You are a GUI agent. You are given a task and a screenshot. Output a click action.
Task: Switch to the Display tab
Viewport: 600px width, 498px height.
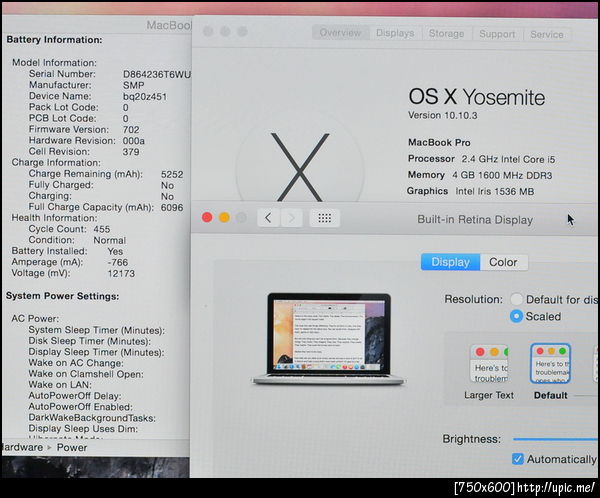tap(450, 262)
